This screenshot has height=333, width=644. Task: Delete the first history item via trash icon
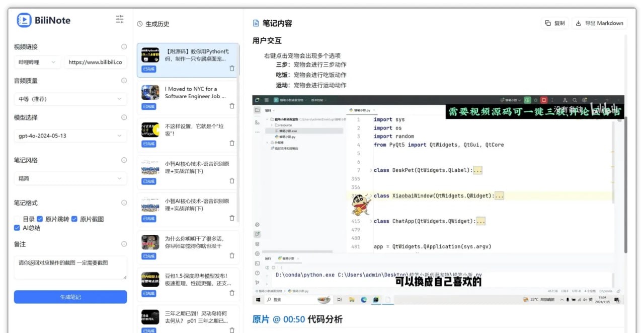pyautogui.click(x=231, y=68)
